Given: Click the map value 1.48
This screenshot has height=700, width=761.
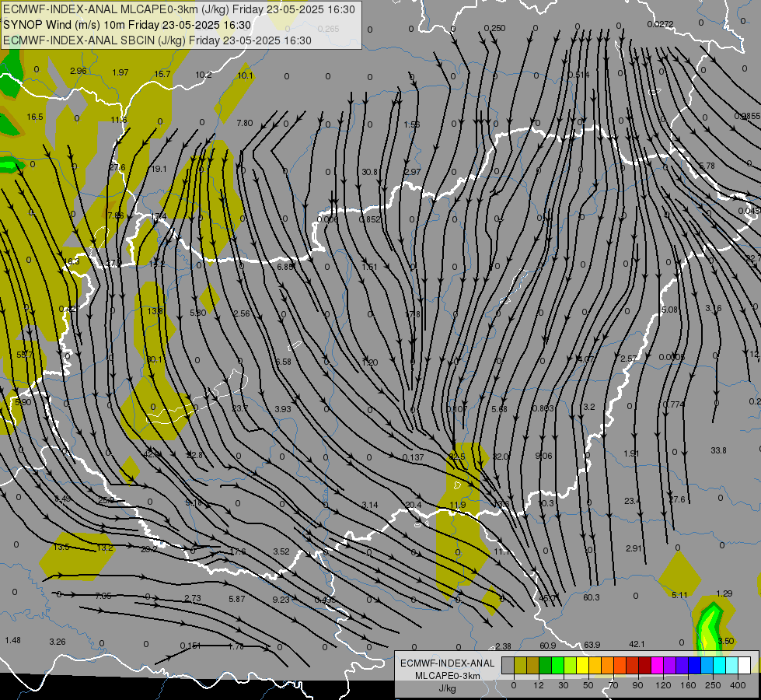Looking at the screenshot, I should coord(12,641).
